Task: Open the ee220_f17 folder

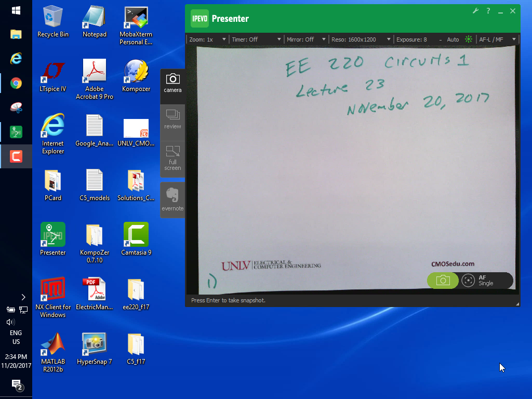Action: (136, 294)
